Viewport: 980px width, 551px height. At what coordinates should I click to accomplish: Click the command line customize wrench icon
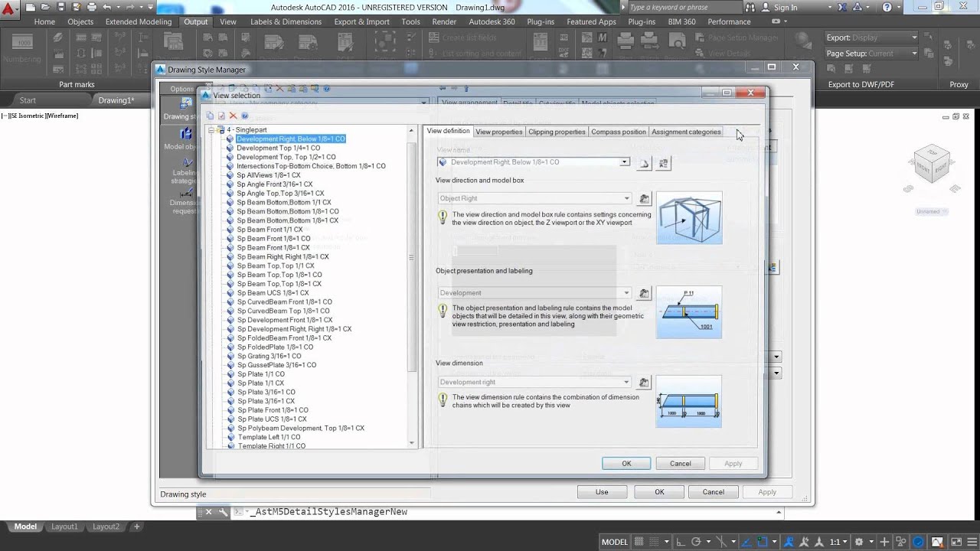pyautogui.click(x=223, y=512)
